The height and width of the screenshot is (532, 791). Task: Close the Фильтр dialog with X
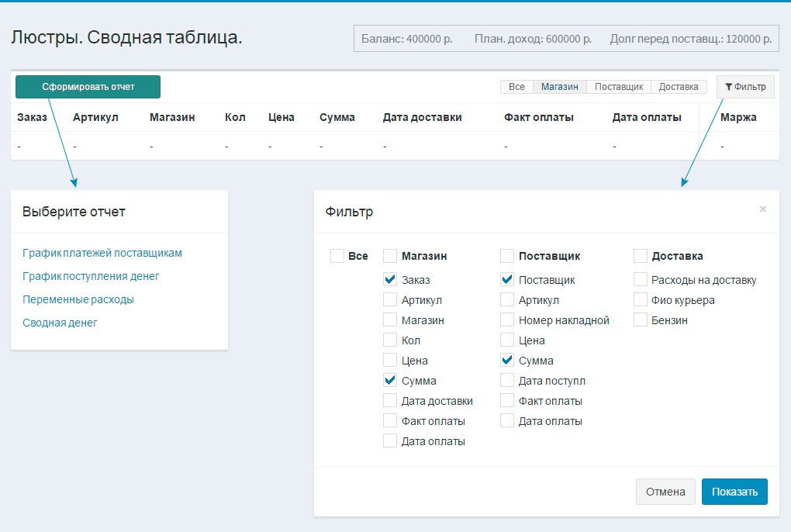[x=763, y=209]
